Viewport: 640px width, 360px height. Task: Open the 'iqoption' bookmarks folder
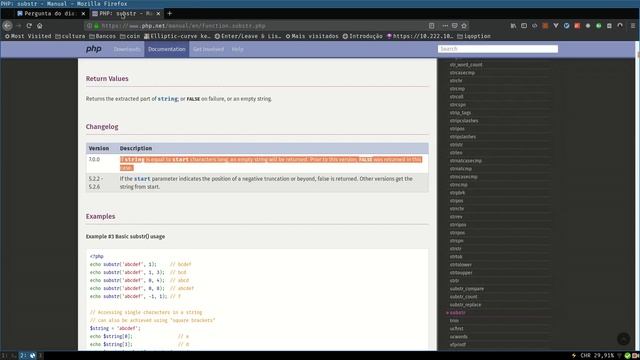[474, 36]
